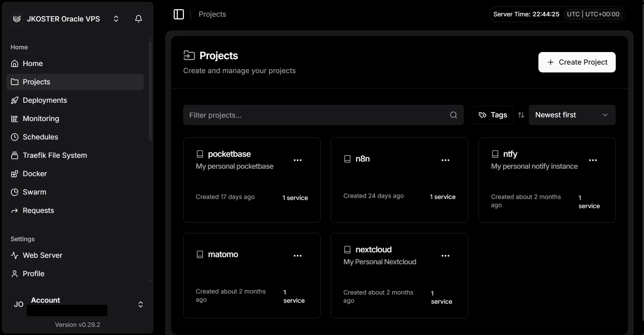
Task: Open the ntfy project title
Action: [x=510, y=154]
